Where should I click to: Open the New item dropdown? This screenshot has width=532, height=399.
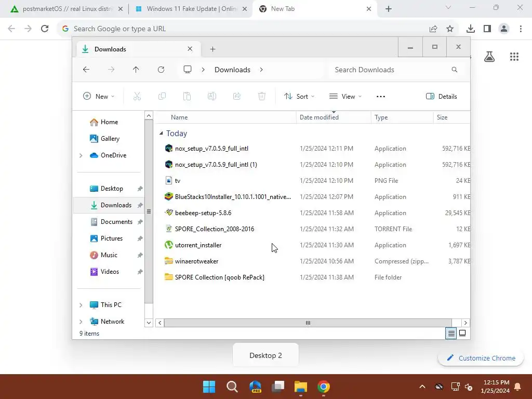point(98,96)
